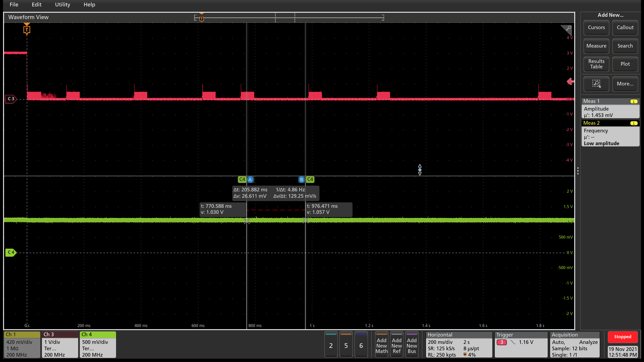The height and width of the screenshot is (362, 644).
Task: Open the Search tool
Action: [625, 46]
